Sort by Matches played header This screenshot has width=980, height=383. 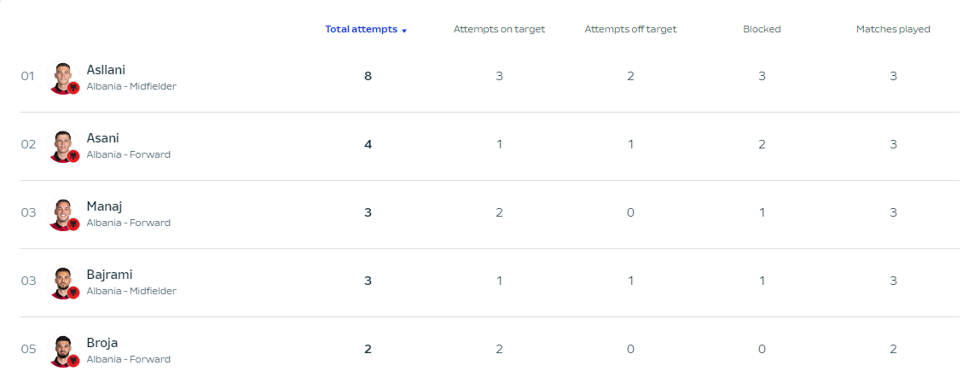(893, 29)
